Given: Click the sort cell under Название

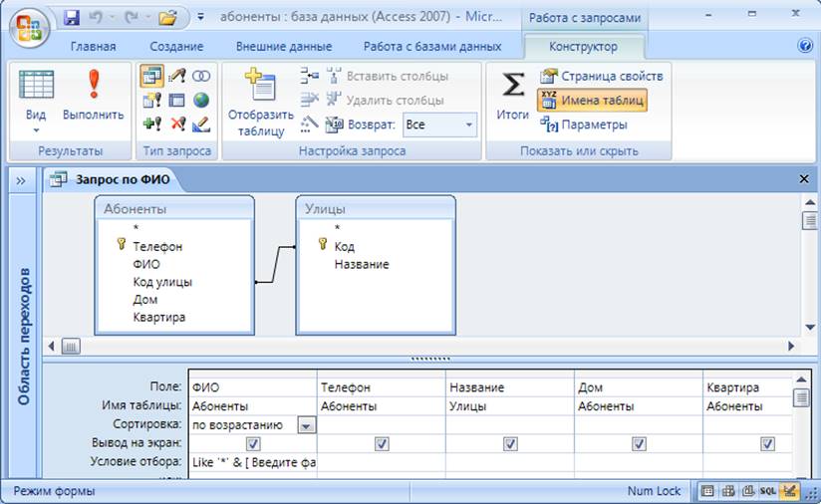Looking at the screenshot, I should [510, 425].
